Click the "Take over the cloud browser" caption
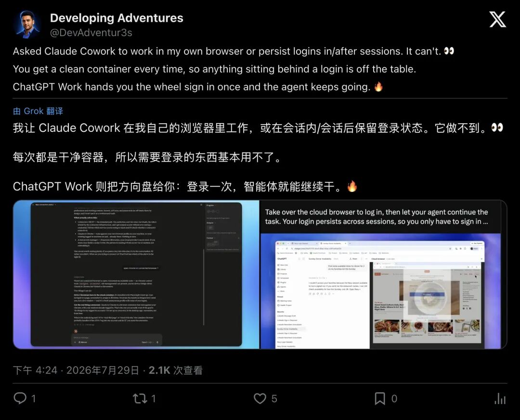Image resolution: width=520 pixels, height=420 pixels. pos(377,217)
